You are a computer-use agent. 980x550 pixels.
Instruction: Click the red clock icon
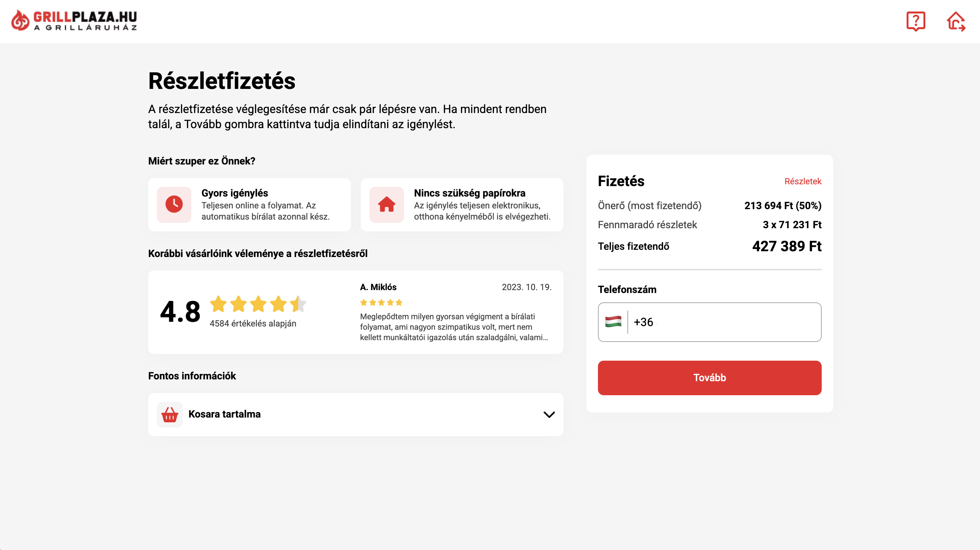pyautogui.click(x=174, y=204)
